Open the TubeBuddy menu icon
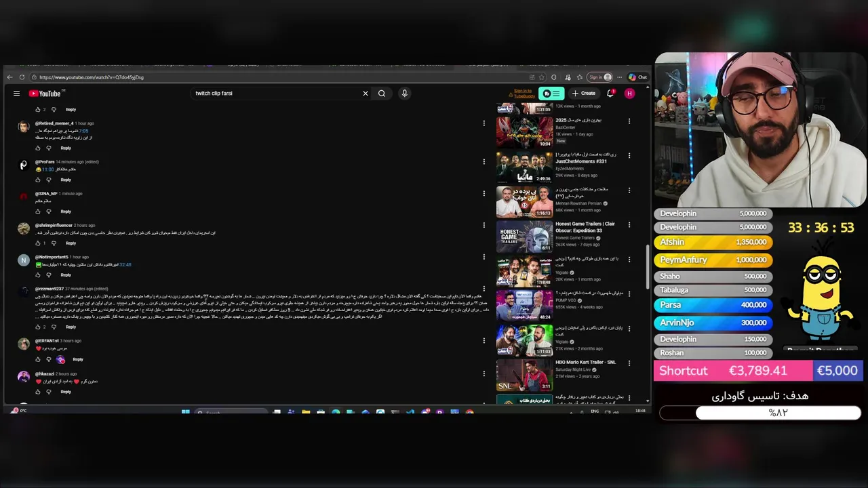This screenshot has width=868, height=488. pos(551,94)
